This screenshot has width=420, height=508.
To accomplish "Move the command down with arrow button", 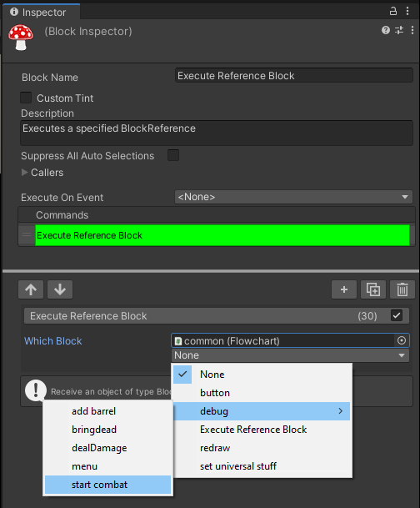I will click(60, 289).
